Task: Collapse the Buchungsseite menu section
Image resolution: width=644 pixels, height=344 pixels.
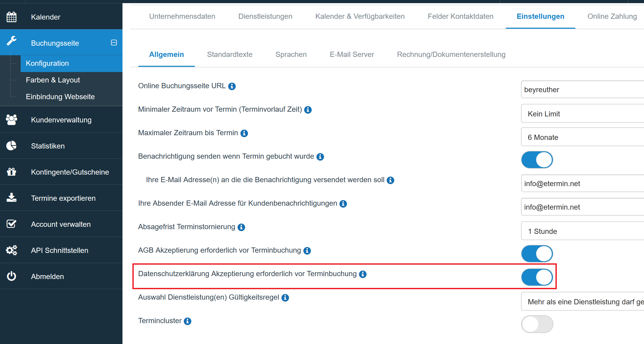Action: [114, 43]
